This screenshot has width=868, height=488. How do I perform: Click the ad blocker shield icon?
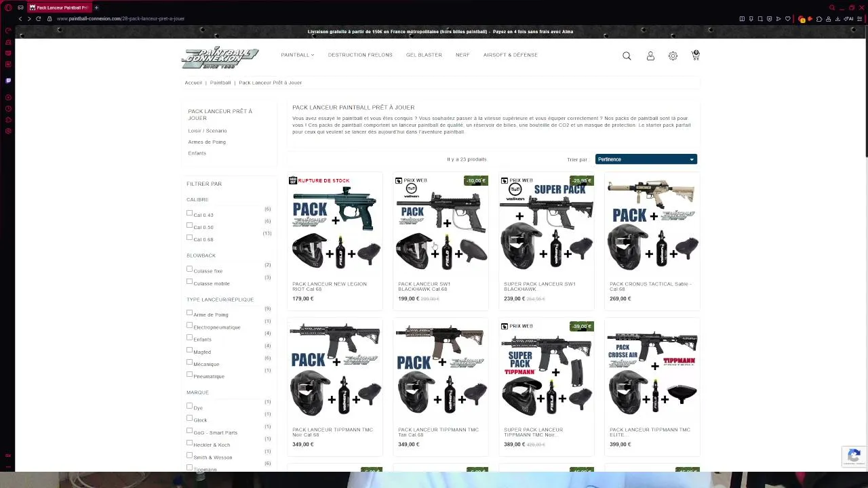tap(770, 18)
